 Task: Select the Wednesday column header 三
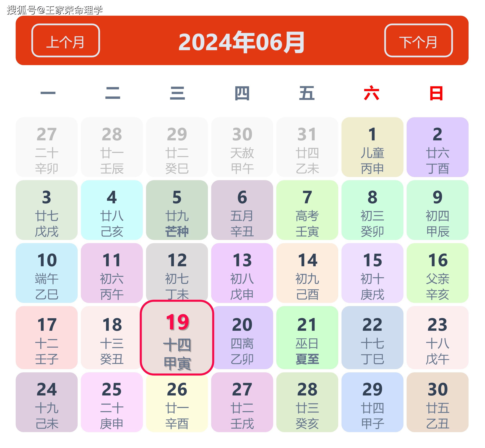pos(177,93)
